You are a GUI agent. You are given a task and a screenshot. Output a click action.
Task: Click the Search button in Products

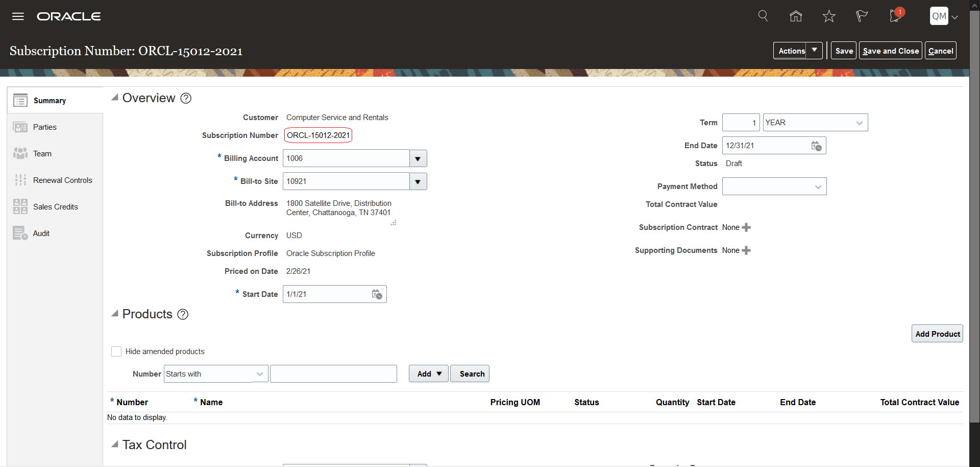tap(470, 373)
